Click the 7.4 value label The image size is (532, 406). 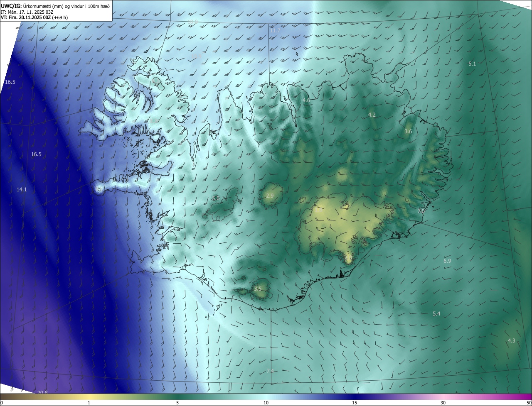click(270, 371)
